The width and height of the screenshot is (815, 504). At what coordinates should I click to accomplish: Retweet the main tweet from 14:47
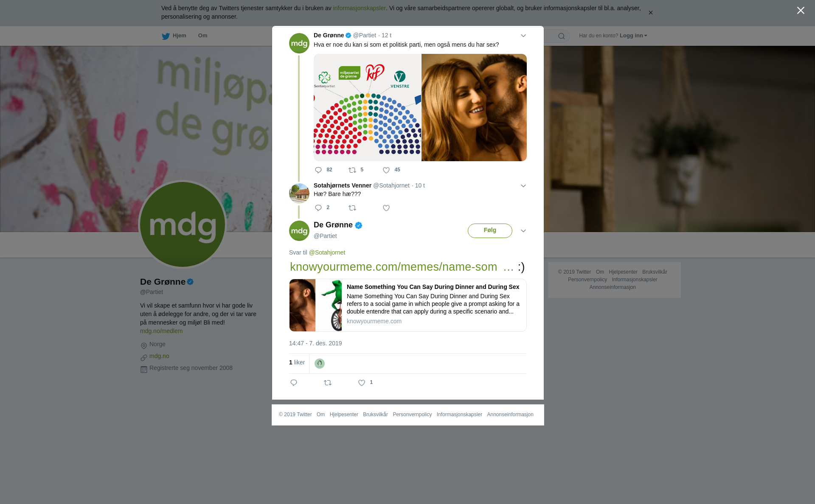coord(328,383)
